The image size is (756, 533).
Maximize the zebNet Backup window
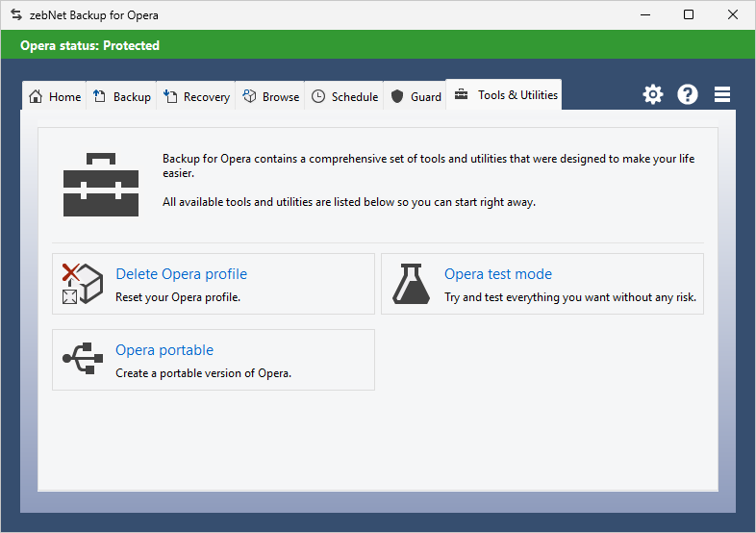coord(689,14)
